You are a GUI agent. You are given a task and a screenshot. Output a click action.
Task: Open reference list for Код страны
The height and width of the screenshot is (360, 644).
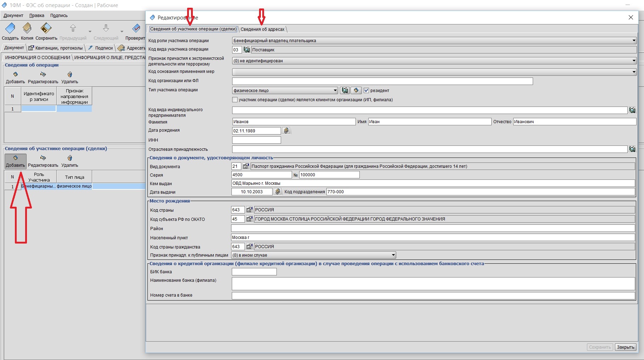pyautogui.click(x=249, y=210)
